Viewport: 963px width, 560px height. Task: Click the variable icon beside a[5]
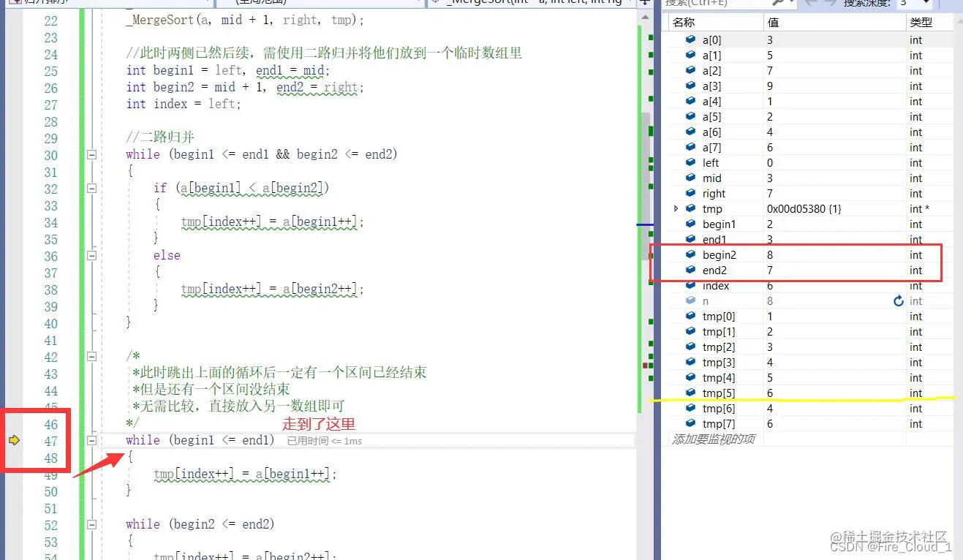coord(690,116)
